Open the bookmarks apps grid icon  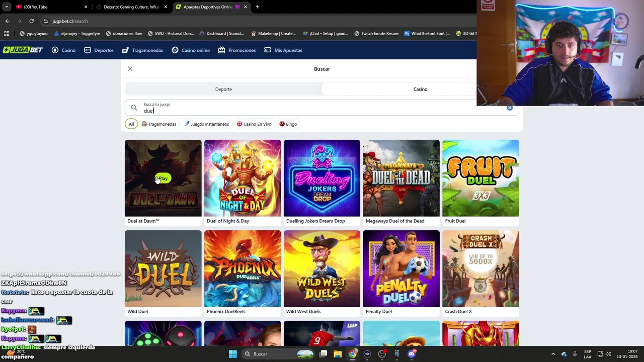pyautogui.click(x=7, y=34)
